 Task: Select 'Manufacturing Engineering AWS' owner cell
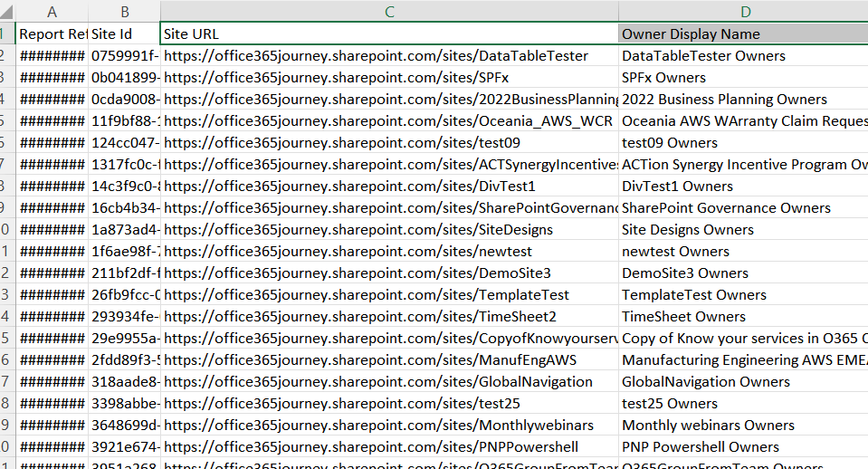pyautogui.click(x=743, y=360)
